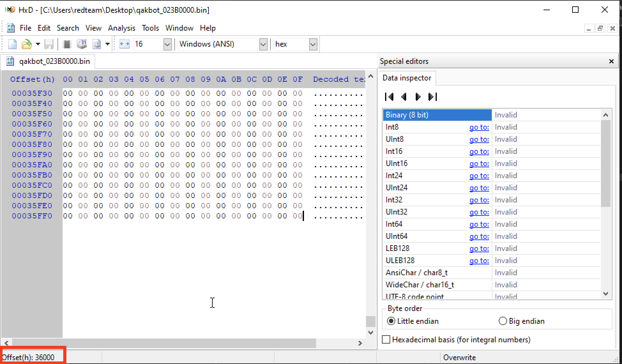The image size is (622, 364).
Task: Go to next byte in Data inspector
Action: coord(418,97)
